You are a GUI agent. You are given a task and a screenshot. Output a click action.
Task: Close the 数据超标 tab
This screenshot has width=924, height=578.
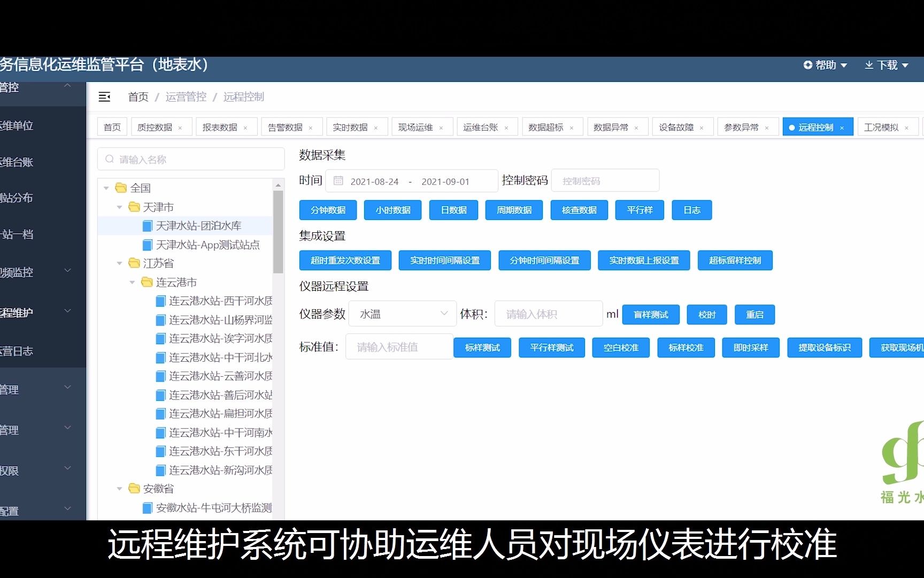572,128
